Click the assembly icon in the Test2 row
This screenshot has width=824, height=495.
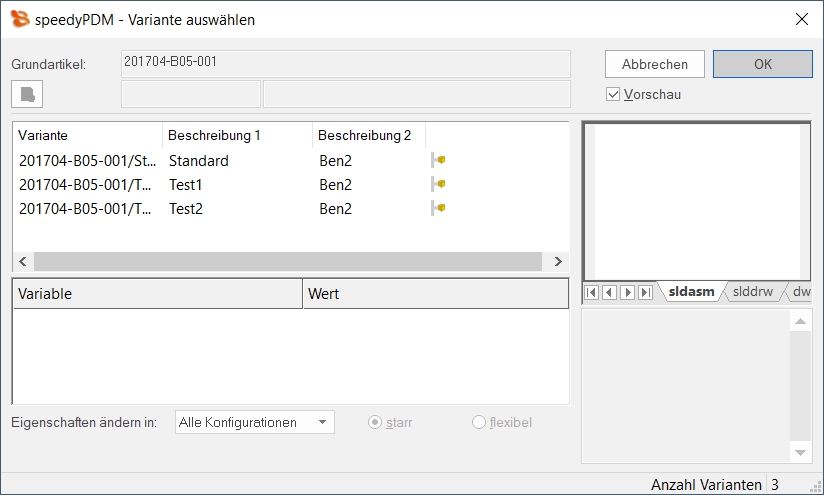(438, 208)
